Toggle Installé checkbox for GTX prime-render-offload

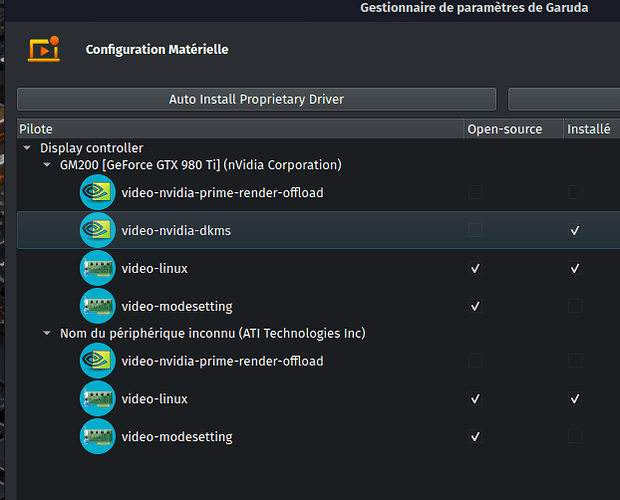[575, 192]
